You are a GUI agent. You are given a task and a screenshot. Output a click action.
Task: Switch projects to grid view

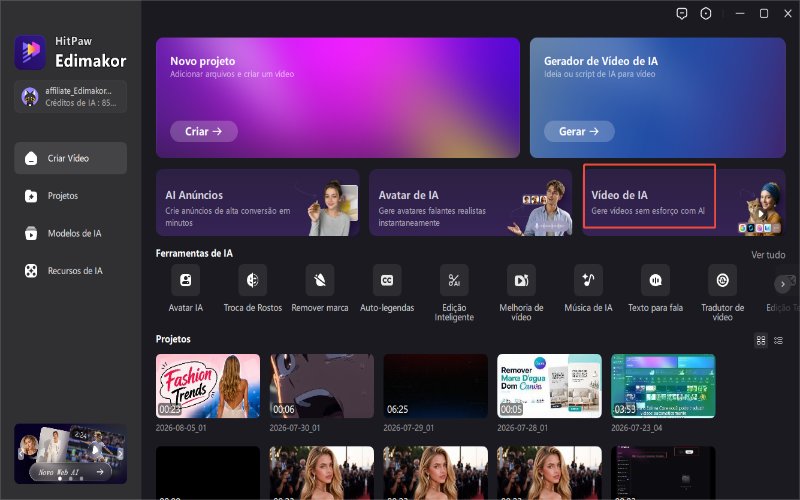(x=761, y=340)
